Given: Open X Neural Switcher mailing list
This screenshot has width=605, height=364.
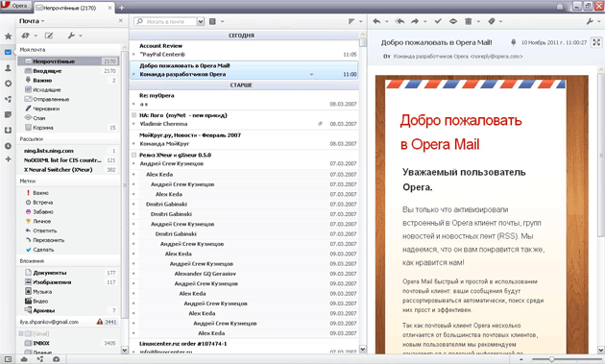Looking at the screenshot, I should [68, 169].
